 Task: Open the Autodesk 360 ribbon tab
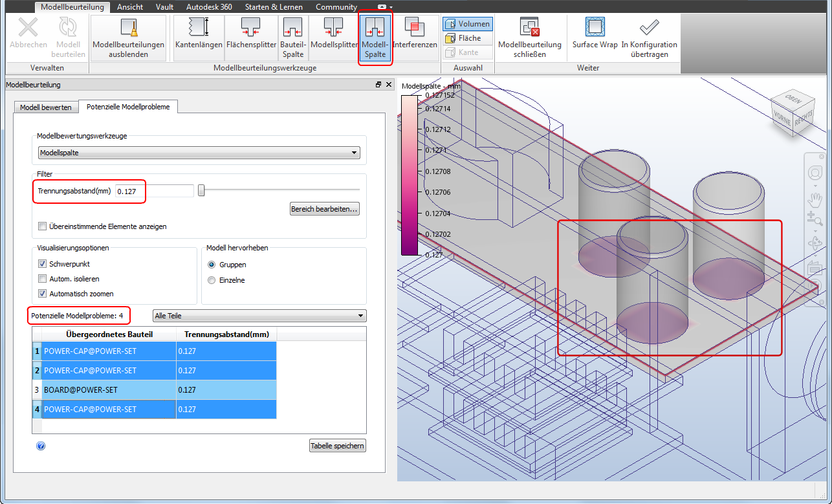[210, 7]
